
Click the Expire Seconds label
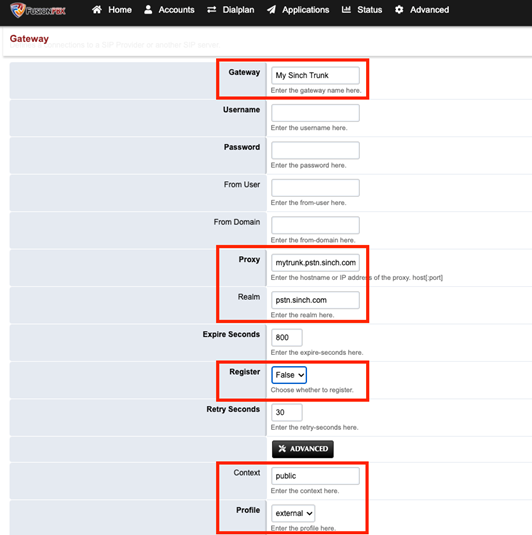click(x=231, y=334)
